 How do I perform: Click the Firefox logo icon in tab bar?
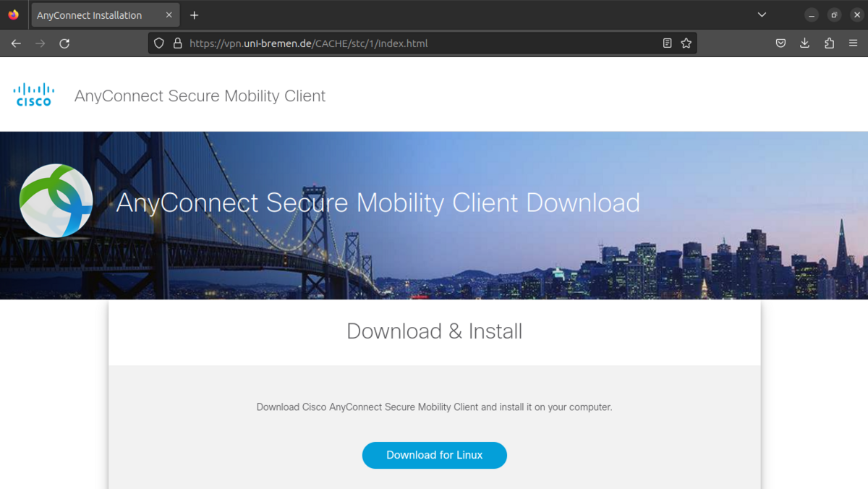click(13, 14)
